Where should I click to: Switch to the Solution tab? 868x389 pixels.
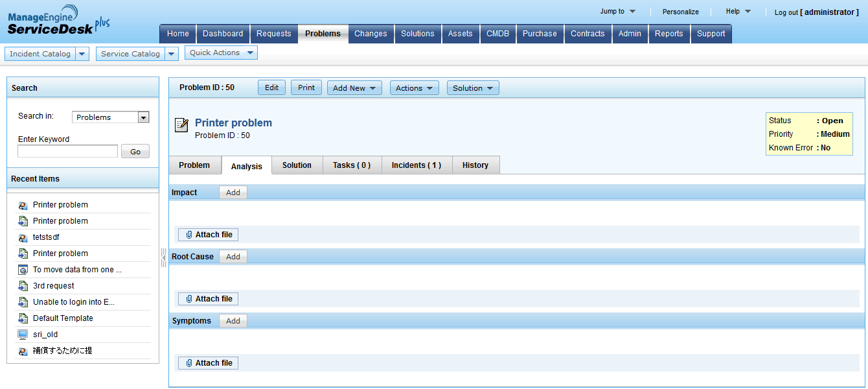pyautogui.click(x=297, y=165)
